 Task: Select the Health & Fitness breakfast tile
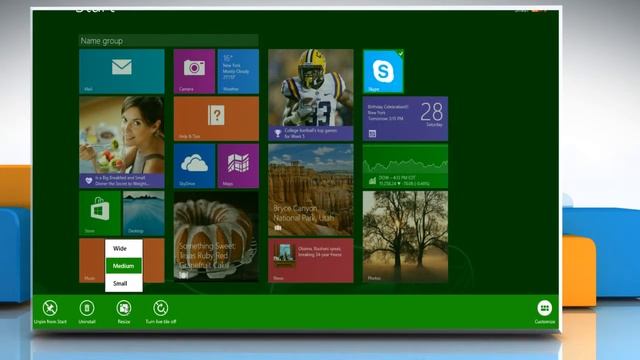tap(122, 142)
